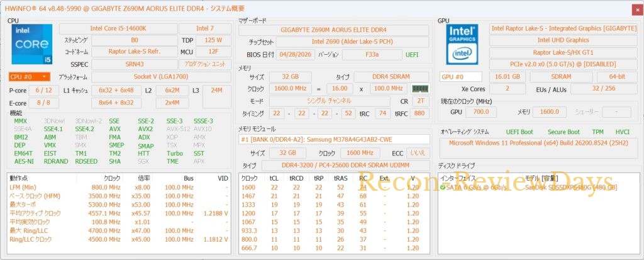Click the Intel Z690 (Alder Lake-S PCH) chipset field

[352, 42]
